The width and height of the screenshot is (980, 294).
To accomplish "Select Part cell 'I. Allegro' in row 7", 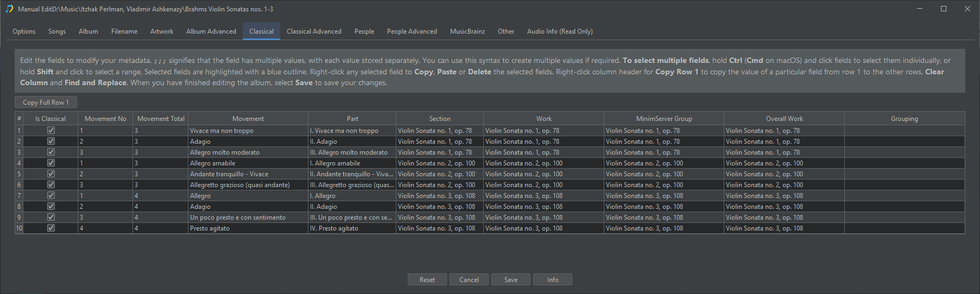I will [x=352, y=196].
